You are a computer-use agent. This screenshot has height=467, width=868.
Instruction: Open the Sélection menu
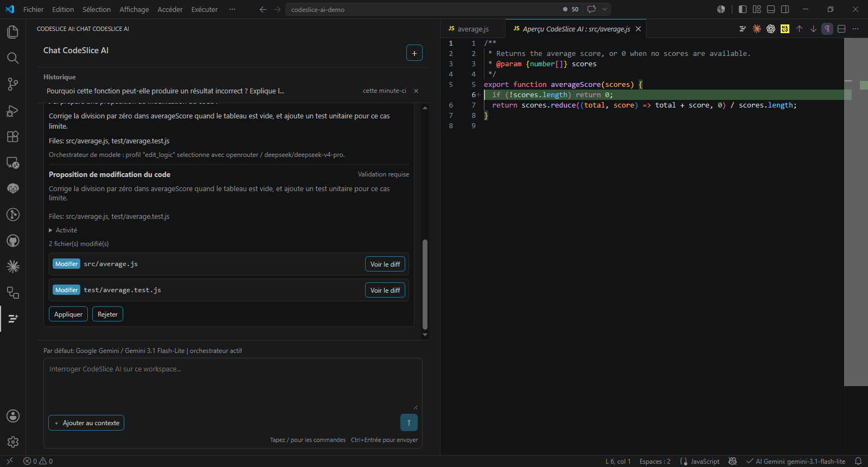pyautogui.click(x=97, y=9)
